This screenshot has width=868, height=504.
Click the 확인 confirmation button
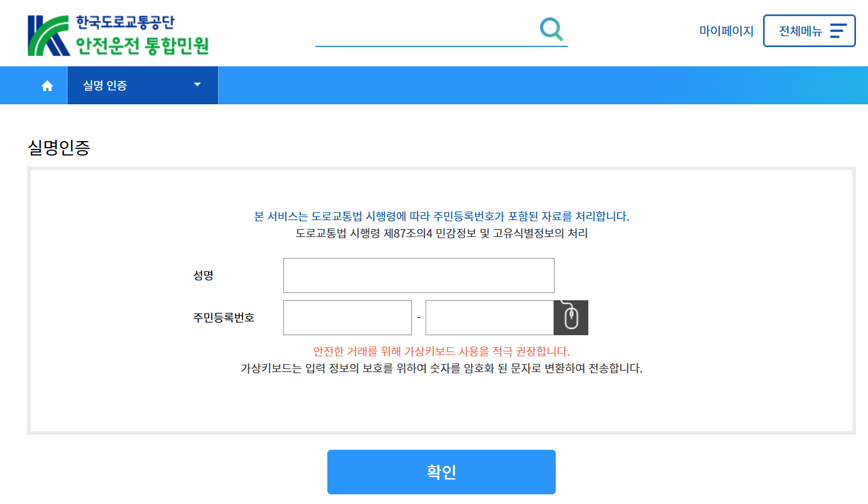tap(441, 472)
